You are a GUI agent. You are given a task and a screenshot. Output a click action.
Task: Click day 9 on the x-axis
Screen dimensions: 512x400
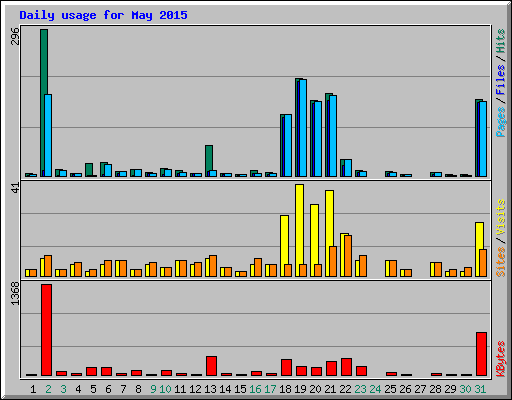[153, 389]
